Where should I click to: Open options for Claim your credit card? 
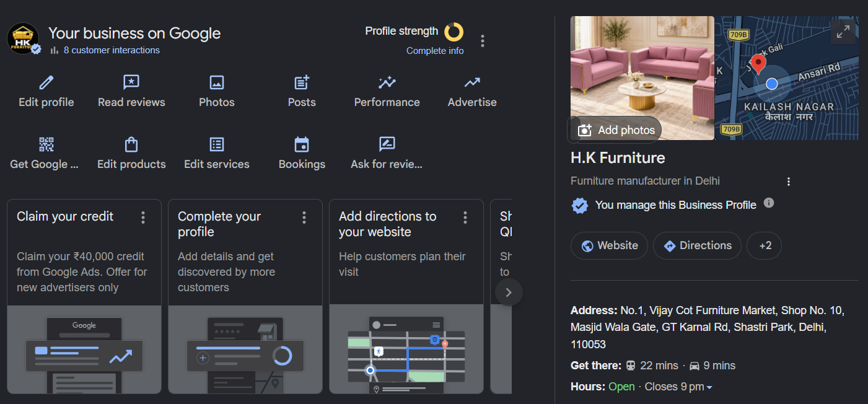coord(143,217)
